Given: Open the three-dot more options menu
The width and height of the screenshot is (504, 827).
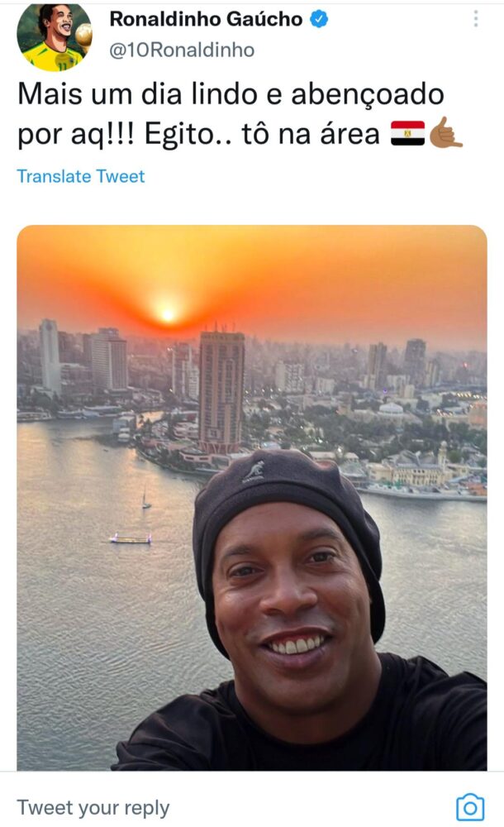Looking at the screenshot, I should (476, 19).
